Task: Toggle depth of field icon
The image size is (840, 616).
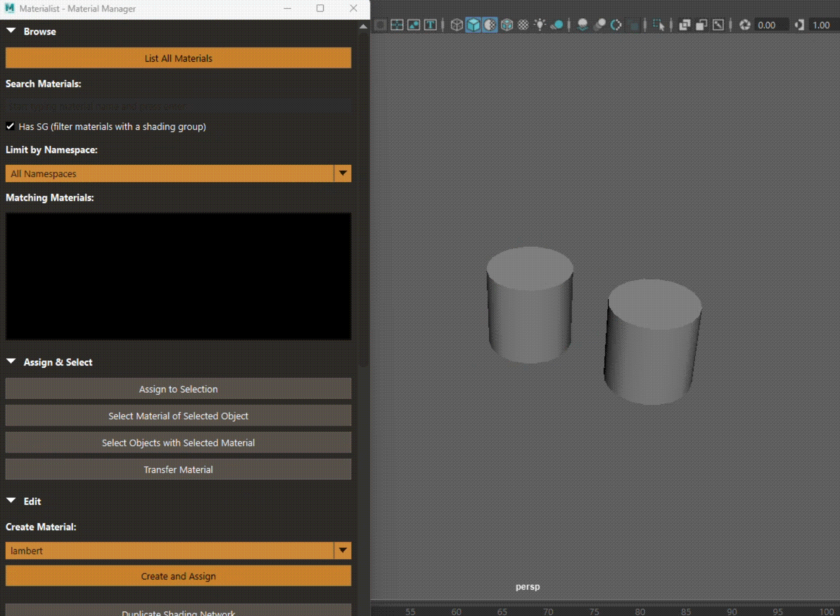Action: click(633, 25)
